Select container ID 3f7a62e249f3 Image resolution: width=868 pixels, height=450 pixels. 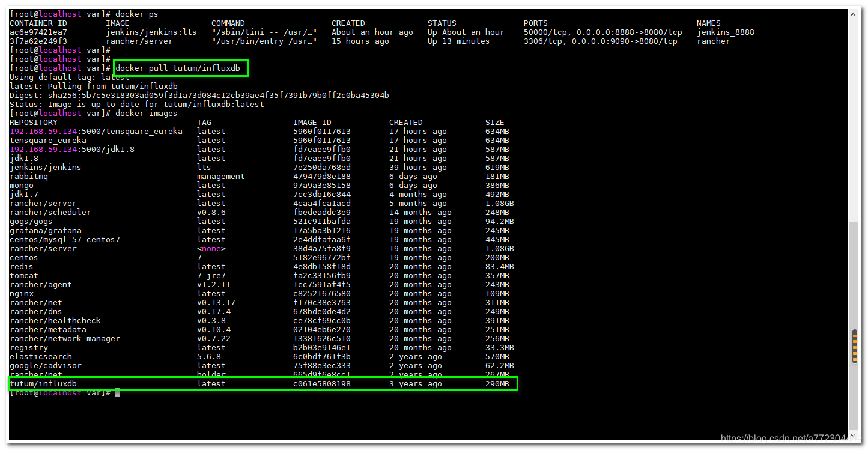point(38,41)
